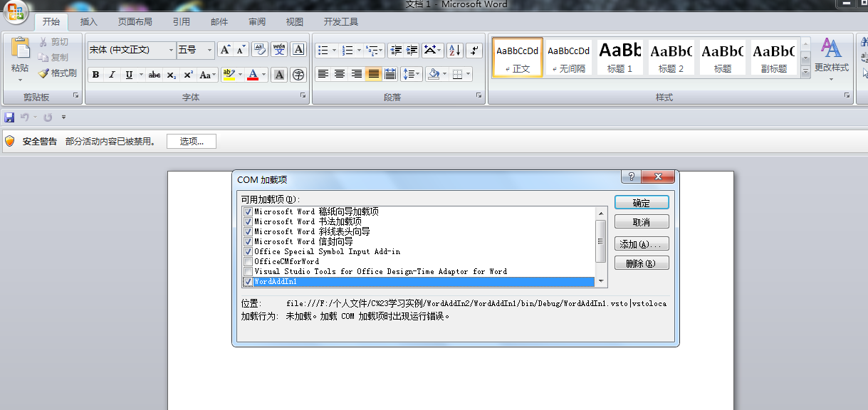The height and width of the screenshot is (410, 868).
Task: Open the numbering list dropdown arrow
Action: point(359,50)
